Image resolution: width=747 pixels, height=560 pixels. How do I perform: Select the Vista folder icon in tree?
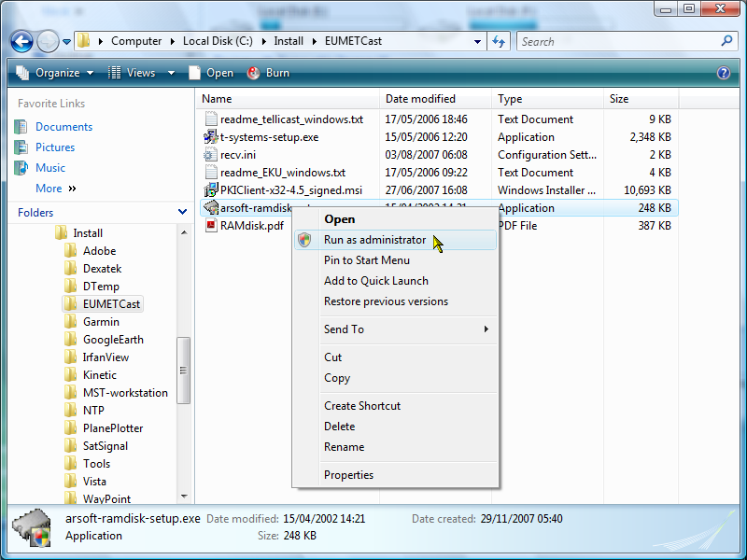(71, 481)
